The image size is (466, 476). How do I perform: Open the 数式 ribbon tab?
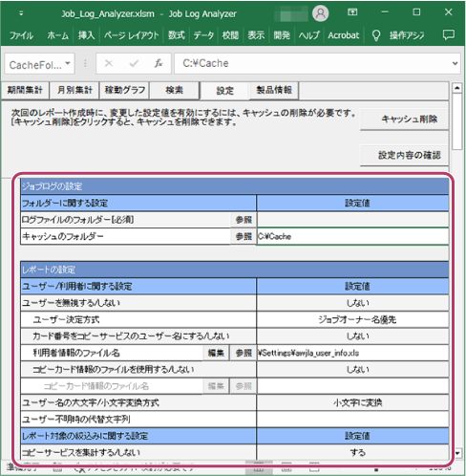pyautogui.click(x=177, y=35)
